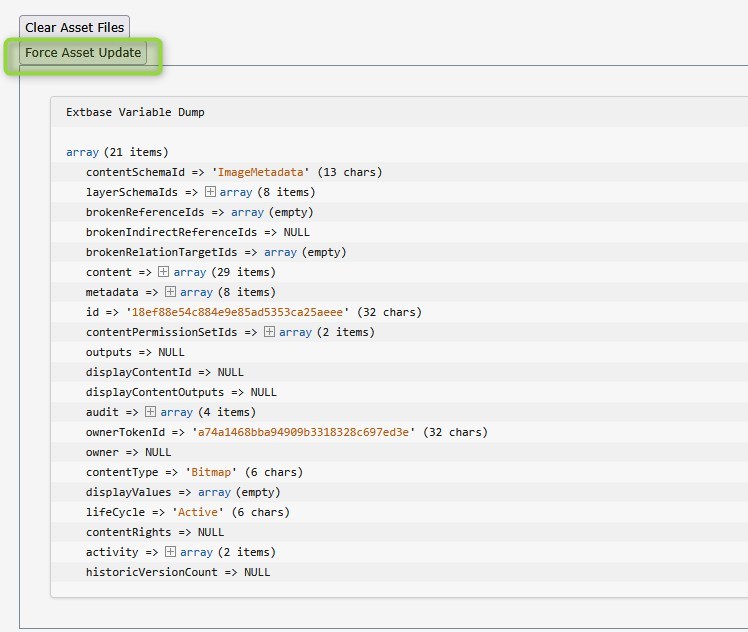Click the brokenReferenceIds array keyword
This screenshot has height=632, width=748.
click(247, 212)
